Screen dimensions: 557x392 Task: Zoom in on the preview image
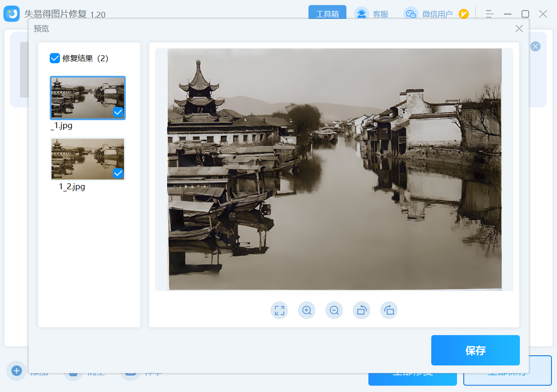307,310
